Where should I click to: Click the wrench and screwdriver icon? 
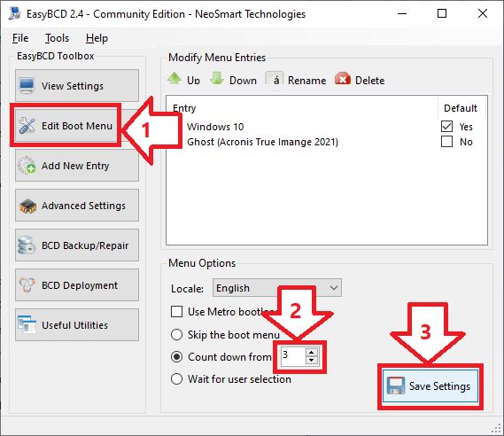coord(27,126)
